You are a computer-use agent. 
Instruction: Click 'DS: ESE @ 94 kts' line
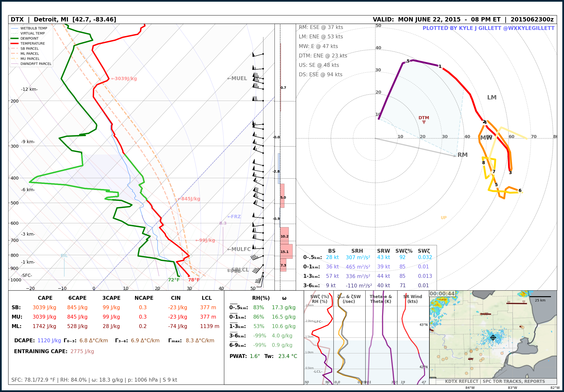320,74
